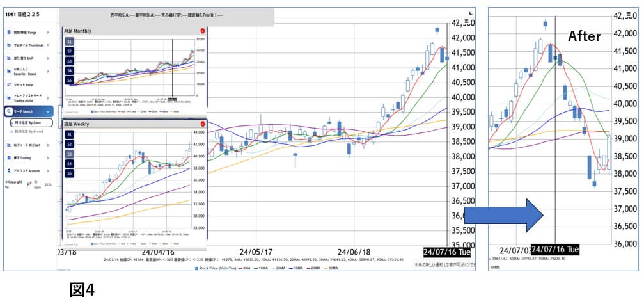Select the By Brand search option

26,131
